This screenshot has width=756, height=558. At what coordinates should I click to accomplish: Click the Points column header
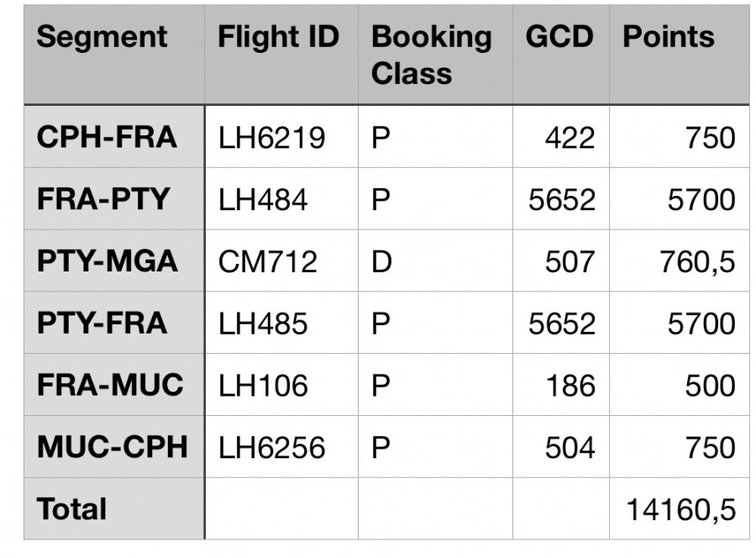coord(669,38)
